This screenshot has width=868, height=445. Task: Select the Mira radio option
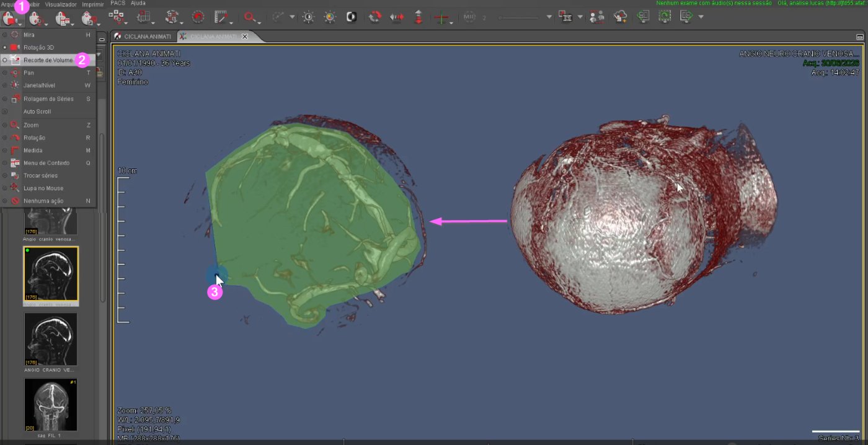pyautogui.click(x=5, y=35)
